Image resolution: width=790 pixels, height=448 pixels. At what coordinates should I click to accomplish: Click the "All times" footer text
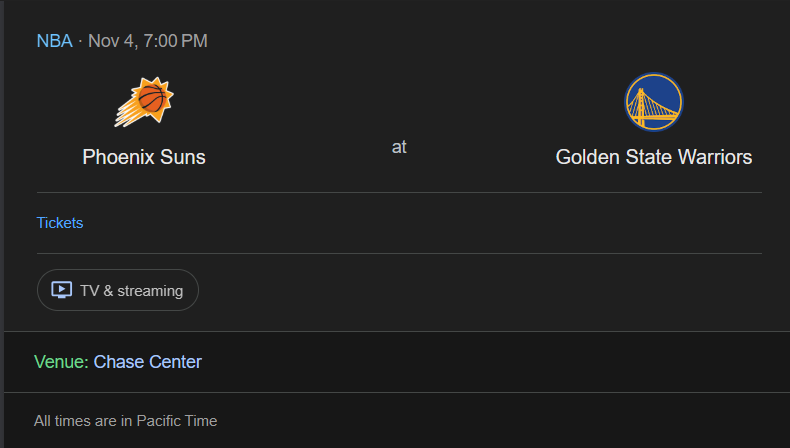tap(63, 421)
